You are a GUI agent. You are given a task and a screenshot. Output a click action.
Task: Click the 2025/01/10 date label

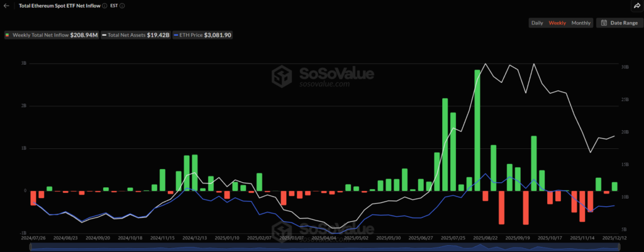[x=226, y=238]
